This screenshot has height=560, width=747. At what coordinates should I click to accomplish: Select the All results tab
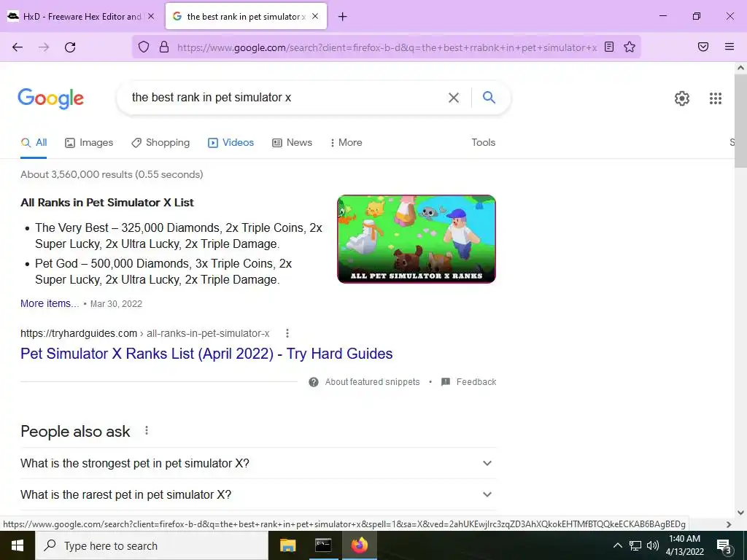pos(34,142)
